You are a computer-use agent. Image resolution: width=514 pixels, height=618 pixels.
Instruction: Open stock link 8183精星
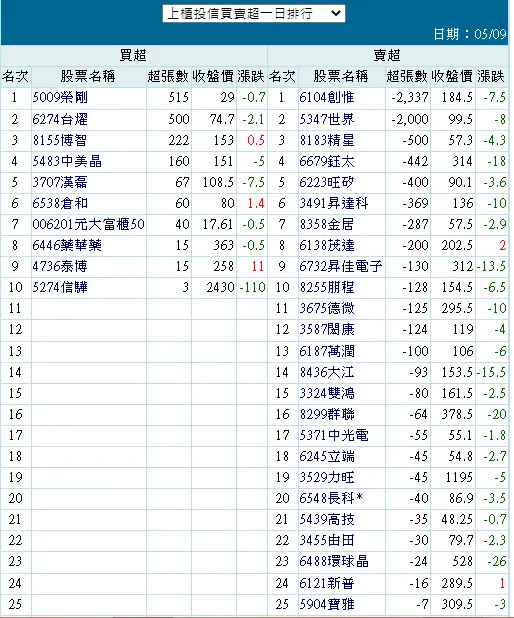pos(327,140)
